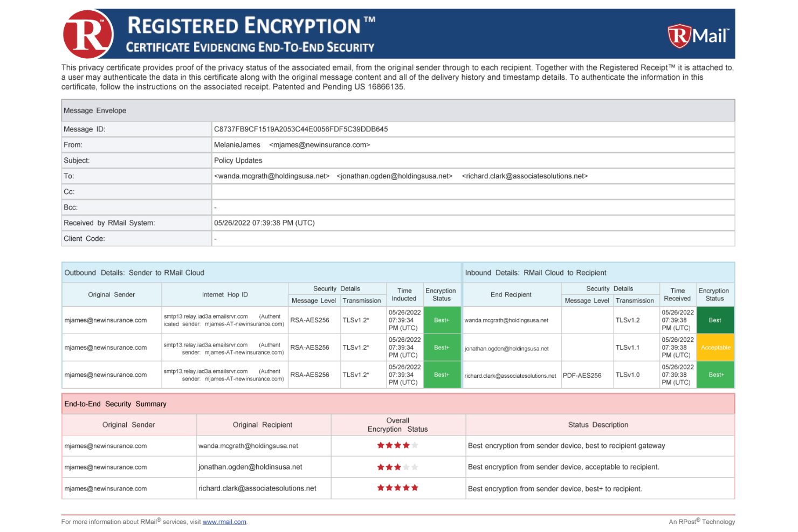Viewport: 798px width, 532px height.
Task: Select the three-star rating for jonathan.ogden
Action: pyautogui.click(x=397, y=467)
